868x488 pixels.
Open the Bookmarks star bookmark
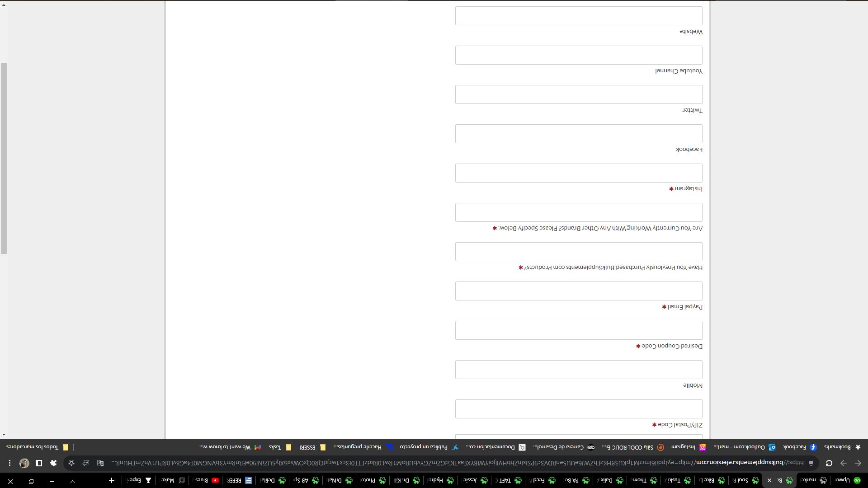tap(842, 447)
